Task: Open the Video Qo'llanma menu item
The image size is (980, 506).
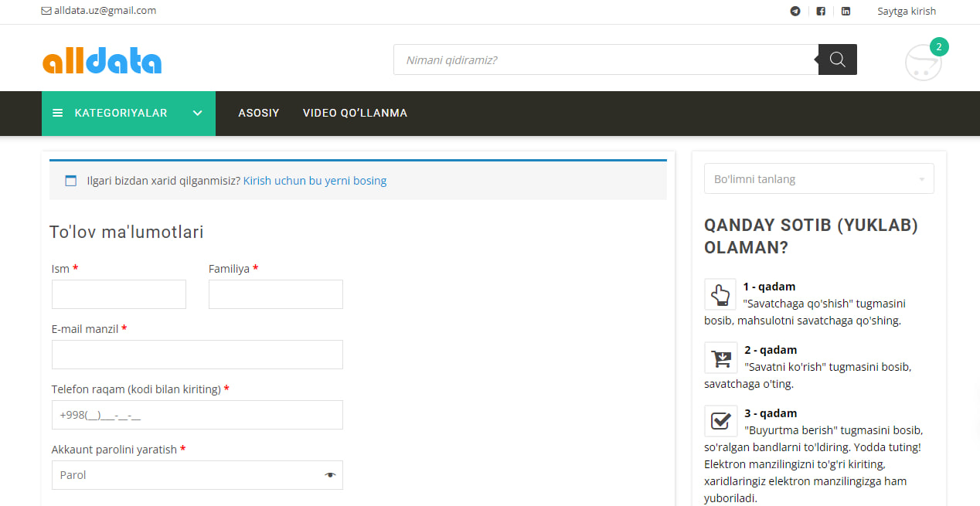Action: point(355,113)
